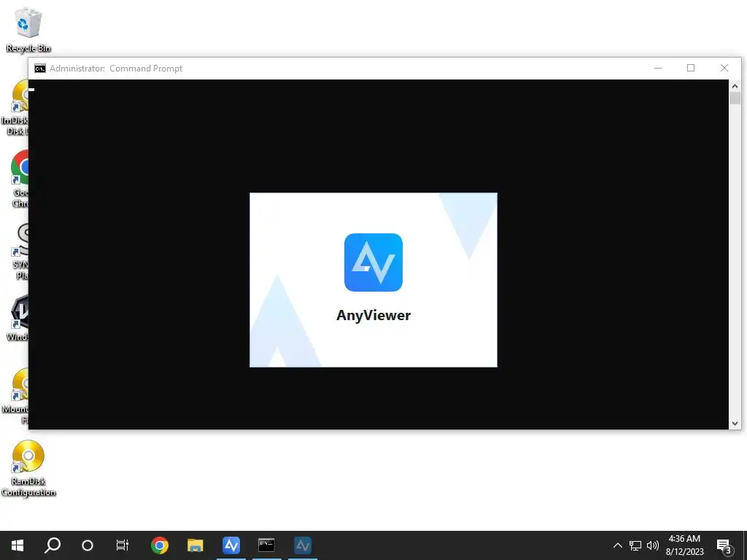Screen dimensions: 747x560
Task: Close the Command Prompt window
Action: coord(724,68)
